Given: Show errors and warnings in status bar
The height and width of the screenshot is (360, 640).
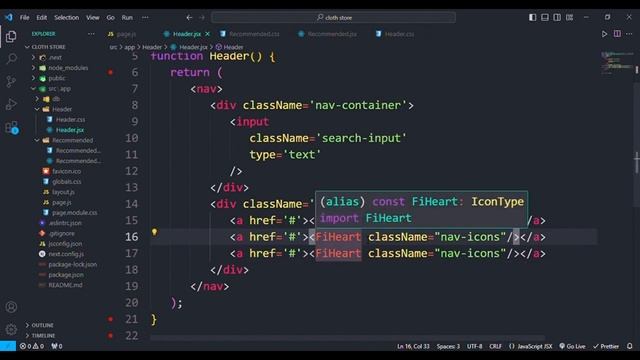Looking at the screenshot, I should [32, 346].
